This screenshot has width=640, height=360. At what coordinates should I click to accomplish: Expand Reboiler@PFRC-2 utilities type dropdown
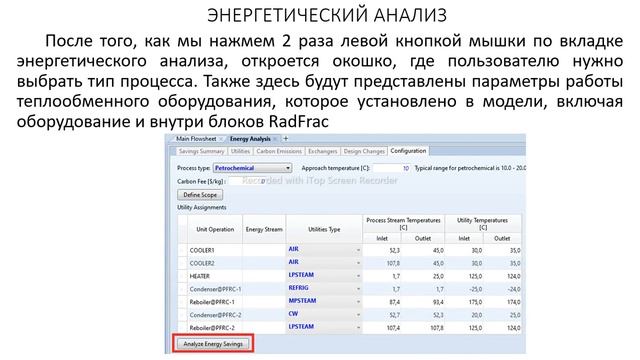tap(358, 328)
